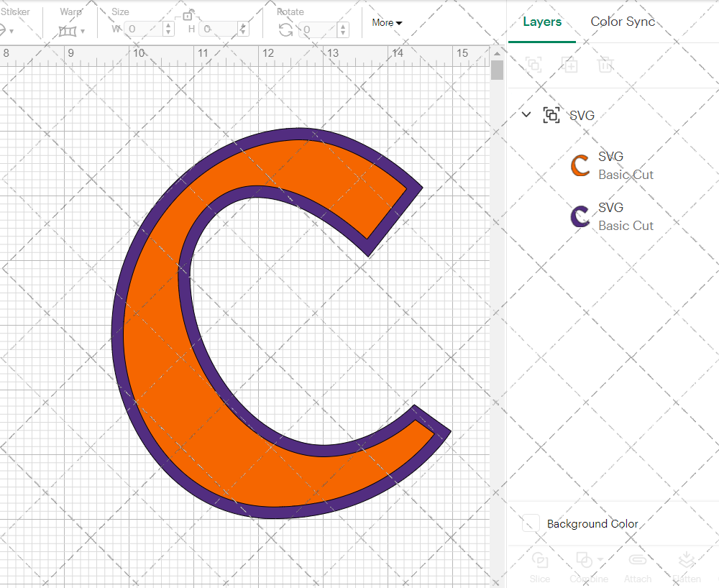719x588 pixels.
Task: Click the delete layer trash icon
Action: [x=606, y=65]
